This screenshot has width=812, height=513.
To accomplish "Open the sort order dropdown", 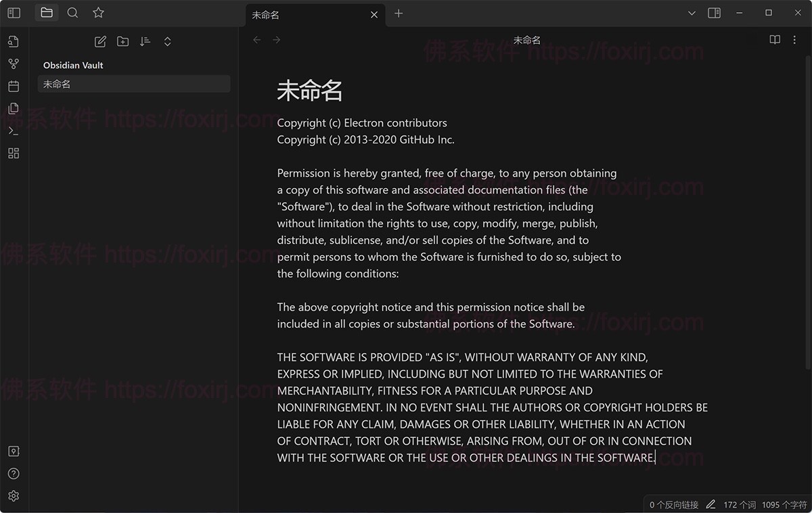I will click(145, 41).
